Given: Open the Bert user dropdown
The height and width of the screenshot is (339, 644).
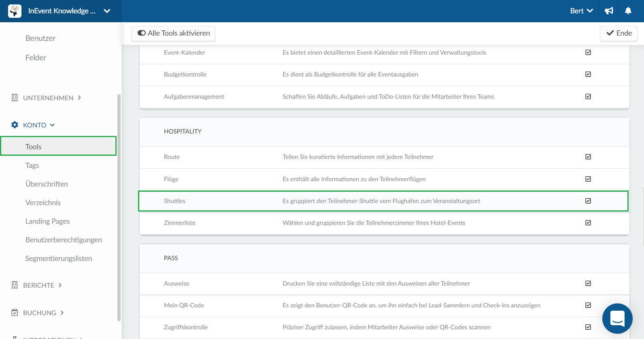Looking at the screenshot, I should 581,11.
